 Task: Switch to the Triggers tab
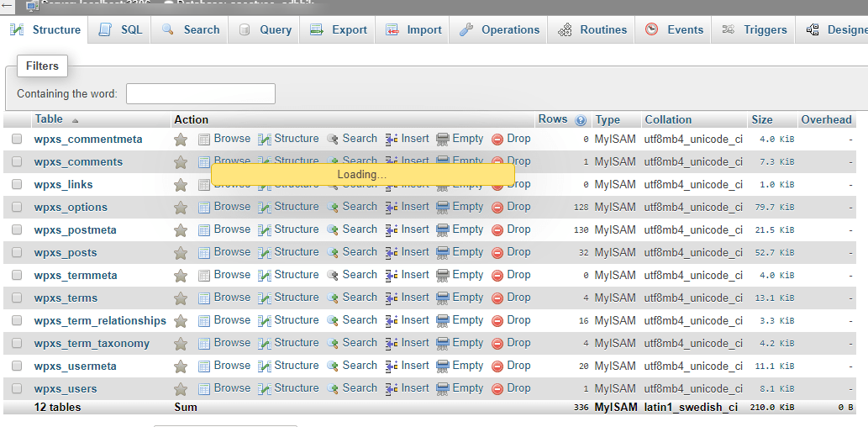754,30
